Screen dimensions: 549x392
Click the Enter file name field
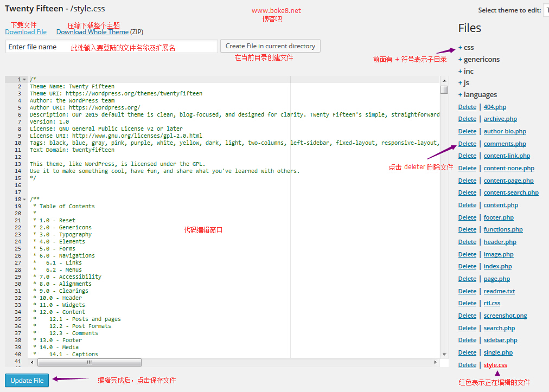[x=112, y=47]
